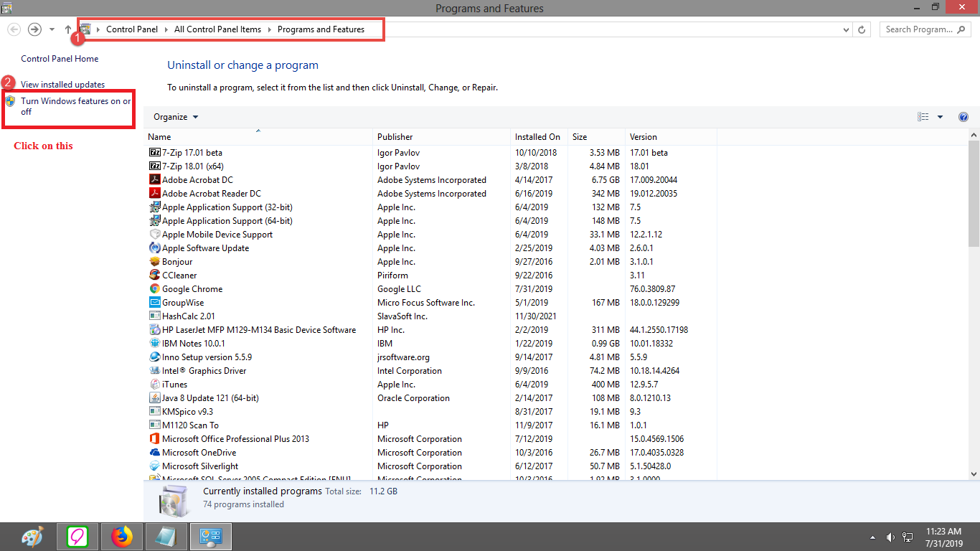The image size is (980, 551).
Task: Open recent locations dropdown arrow
Action: (x=52, y=29)
